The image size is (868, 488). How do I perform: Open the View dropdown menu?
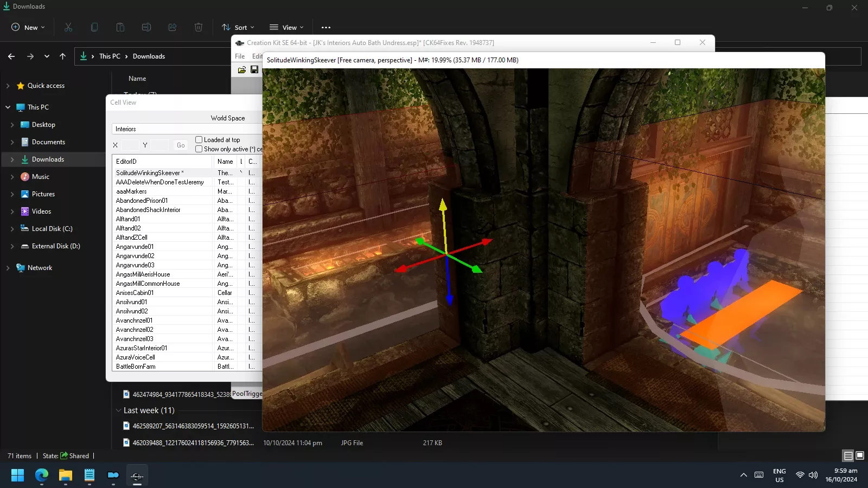tap(287, 27)
